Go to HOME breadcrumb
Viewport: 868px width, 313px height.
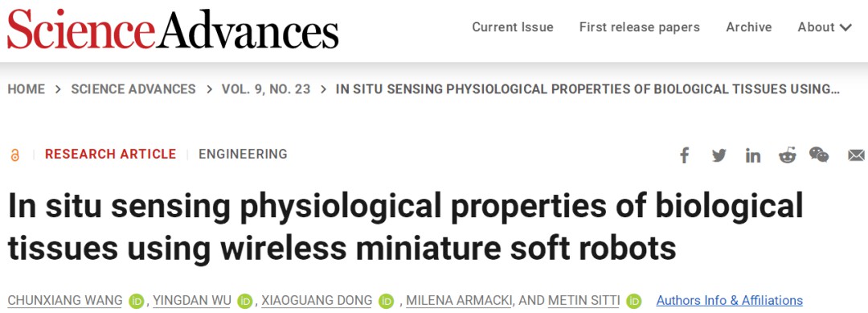(x=26, y=89)
